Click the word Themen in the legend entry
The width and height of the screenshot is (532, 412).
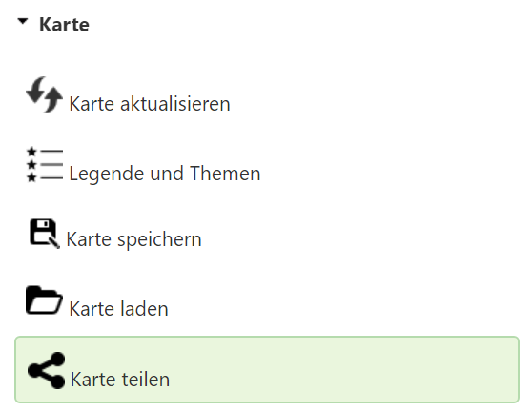(225, 173)
